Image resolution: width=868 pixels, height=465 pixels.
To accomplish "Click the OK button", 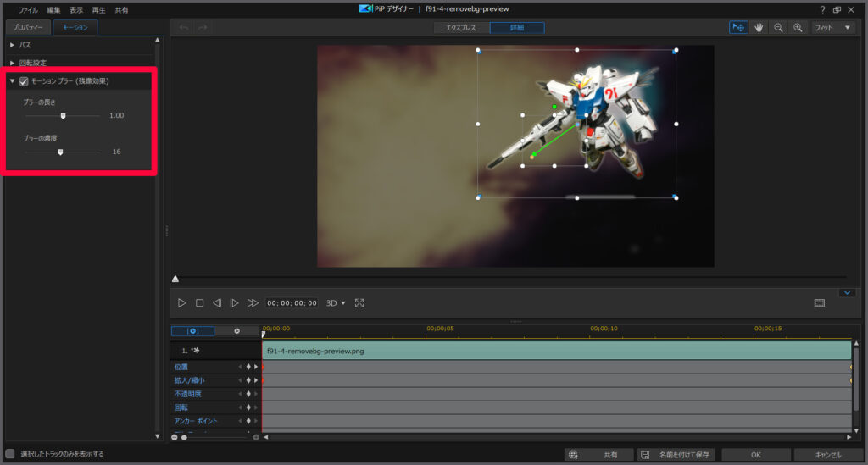I will (x=755, y=455).
